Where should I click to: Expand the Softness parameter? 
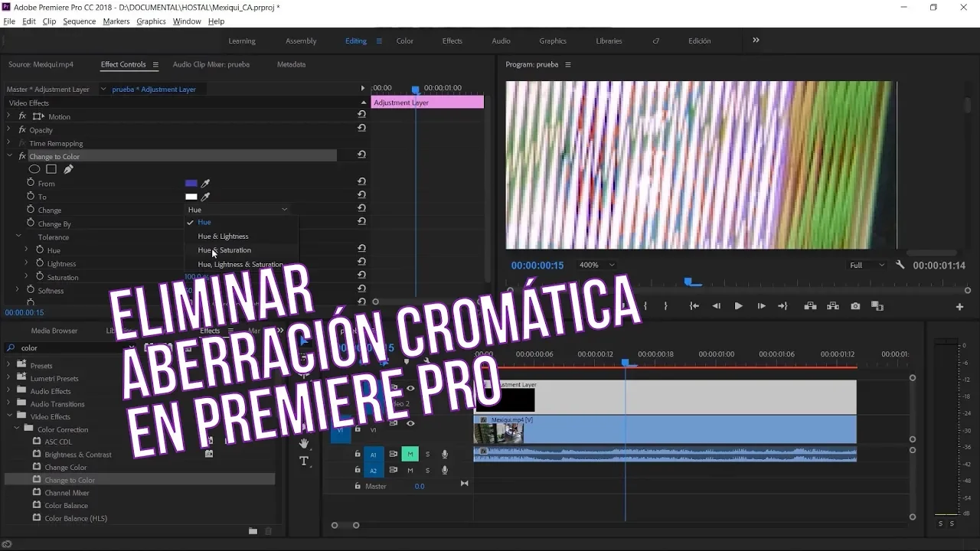[x=18, y=290]
